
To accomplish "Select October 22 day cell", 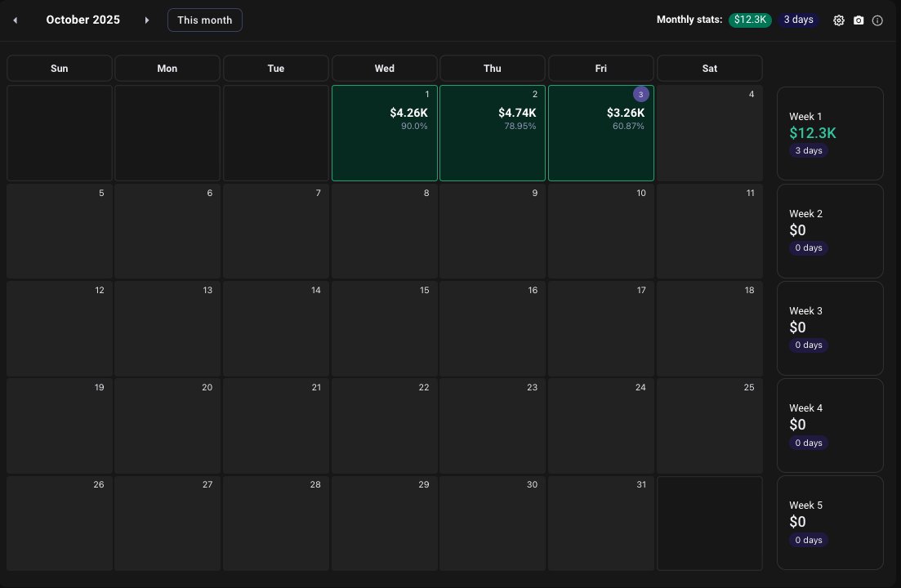I will (x=385, y=425).
